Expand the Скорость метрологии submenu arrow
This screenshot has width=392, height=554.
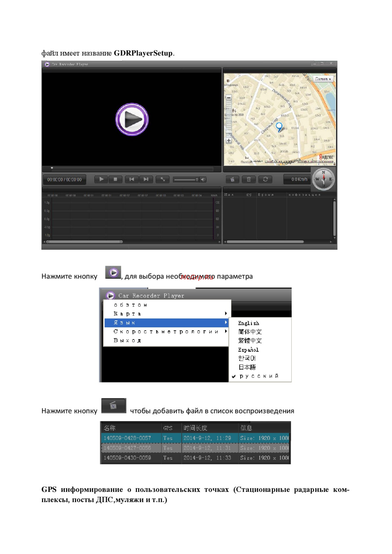(226, 331)
